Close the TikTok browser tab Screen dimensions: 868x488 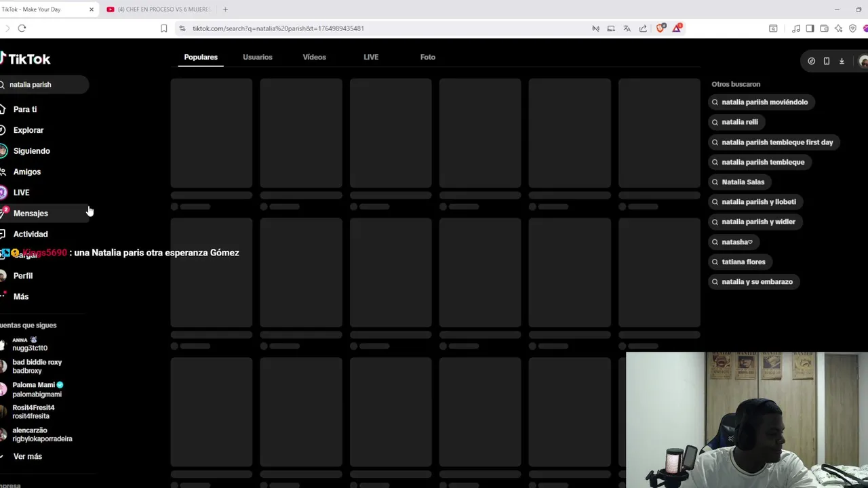coord(92,9)
